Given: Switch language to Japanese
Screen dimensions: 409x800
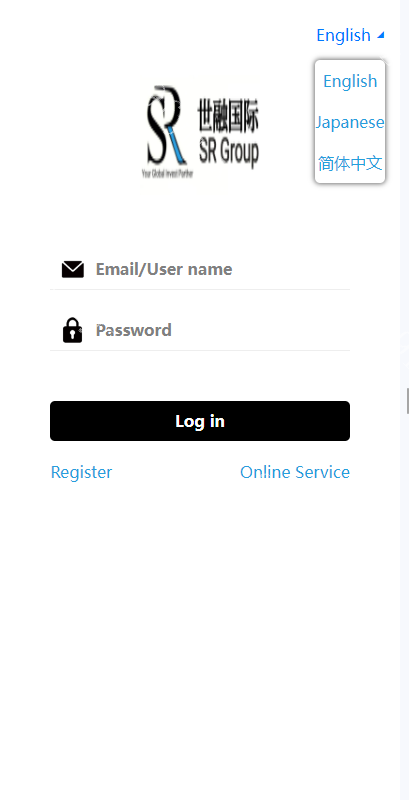Looking at the screenshot, I should [x=350, y=122].
